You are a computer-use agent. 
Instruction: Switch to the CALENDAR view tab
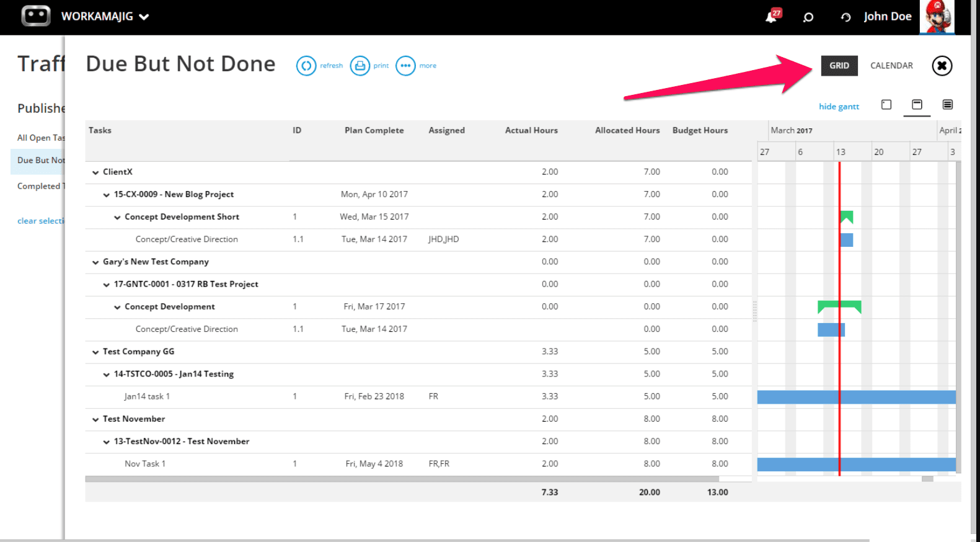coord(891,66)
